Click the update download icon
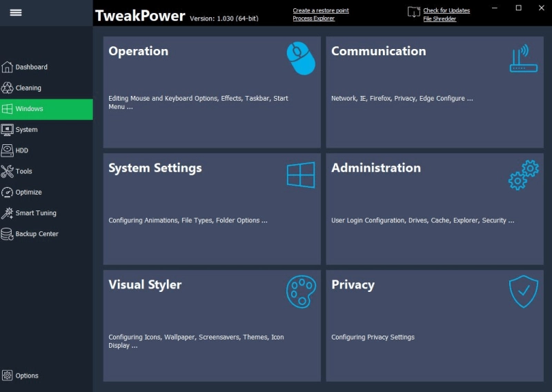The width and height of the screenshot is (552, 392). [x=414, y=12]
